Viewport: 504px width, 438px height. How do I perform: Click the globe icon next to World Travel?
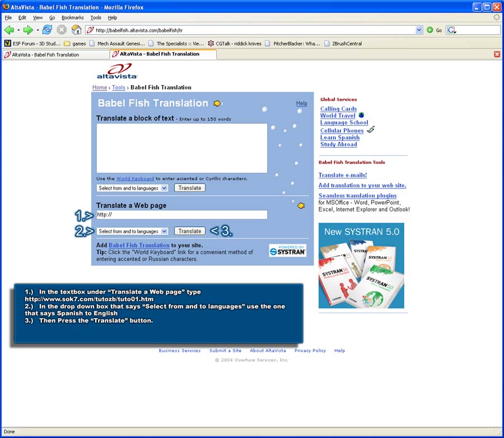click(361, 115)
